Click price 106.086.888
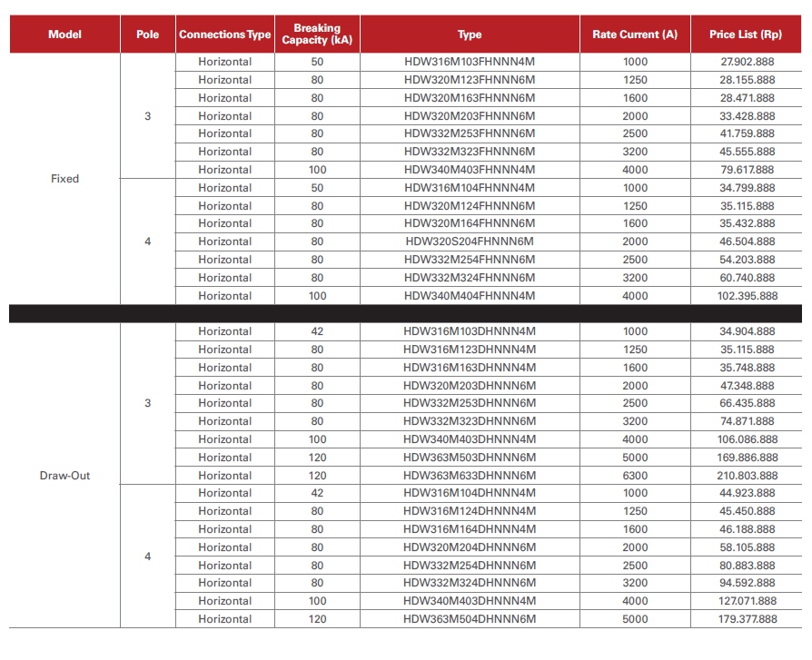The image size is (812, 660). click(748, 439)
